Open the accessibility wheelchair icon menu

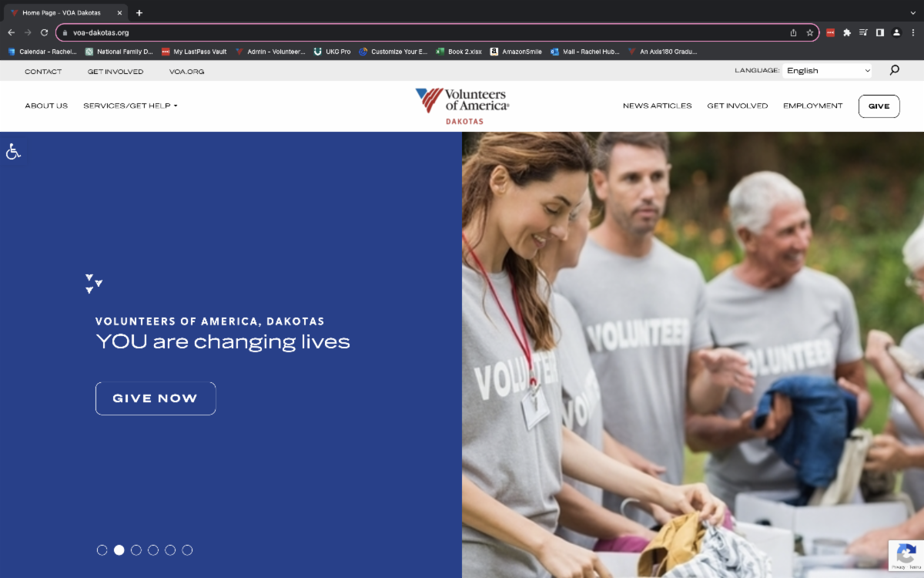[13, 151]
